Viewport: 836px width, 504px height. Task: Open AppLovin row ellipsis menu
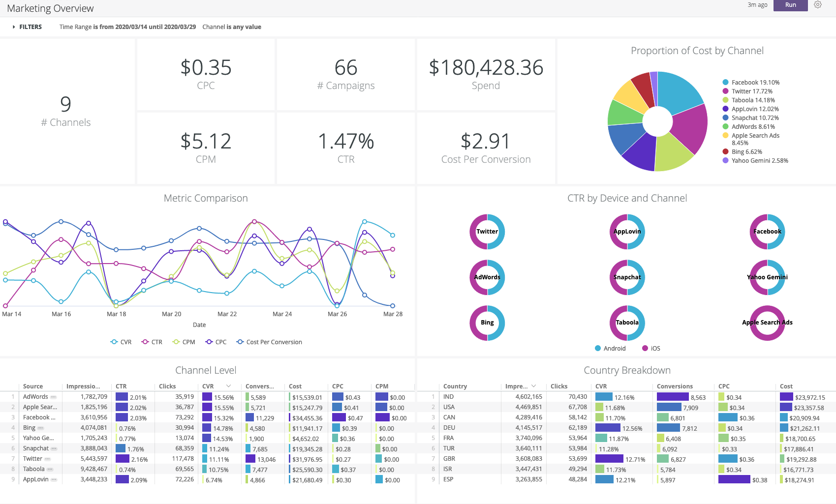tap(54, 480)
